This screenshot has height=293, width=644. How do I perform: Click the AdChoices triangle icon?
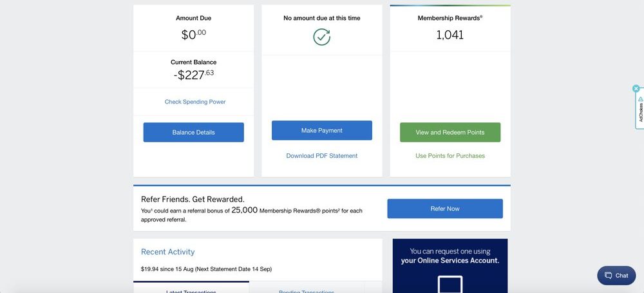(641, 99)
